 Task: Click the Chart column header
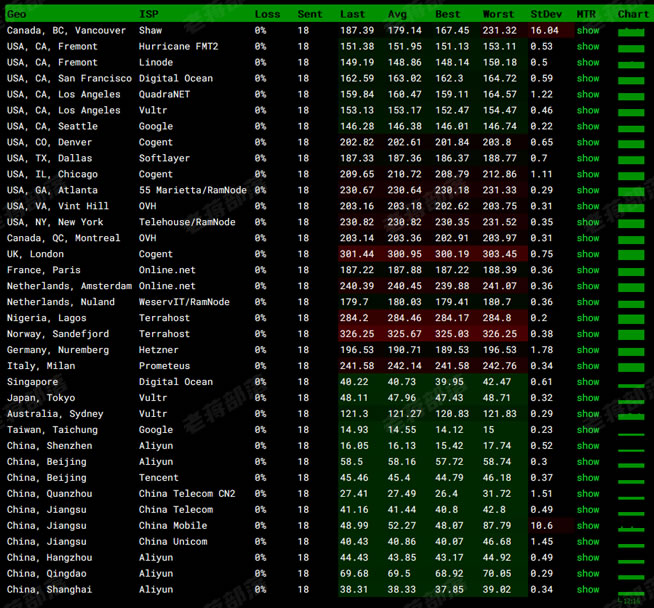pyautogui.click(x=633, y=14)
